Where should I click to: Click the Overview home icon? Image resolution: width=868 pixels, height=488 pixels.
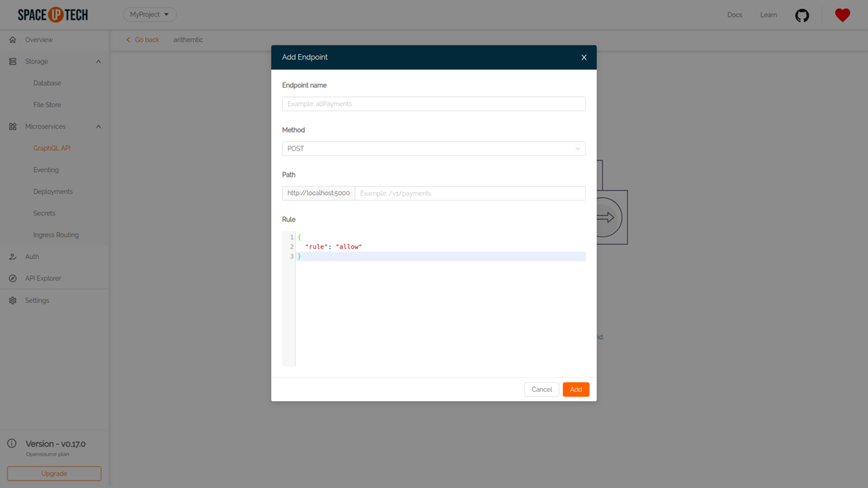[12, 39]
